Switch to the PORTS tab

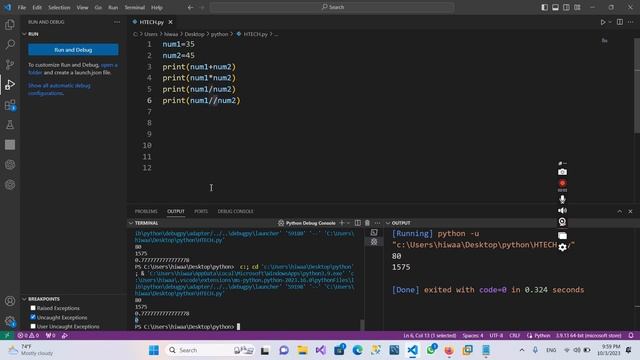[x=201, y=211]
